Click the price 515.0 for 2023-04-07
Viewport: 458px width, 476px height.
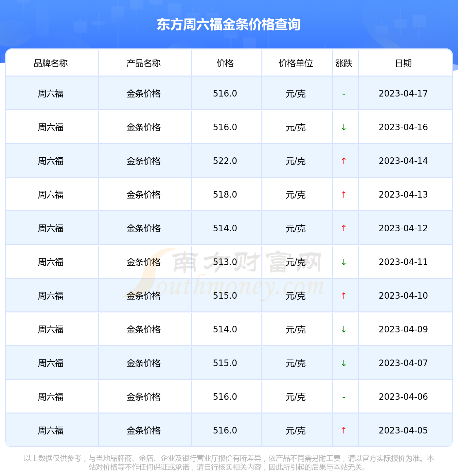[x=225, y=363]
